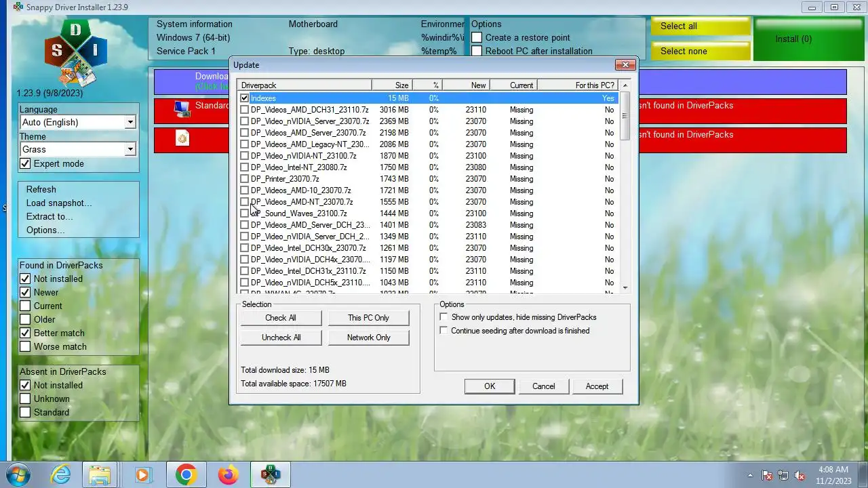Click Extract to... in the left panel
The height and width of the screenshot is (488, 868).
(50, 216)
